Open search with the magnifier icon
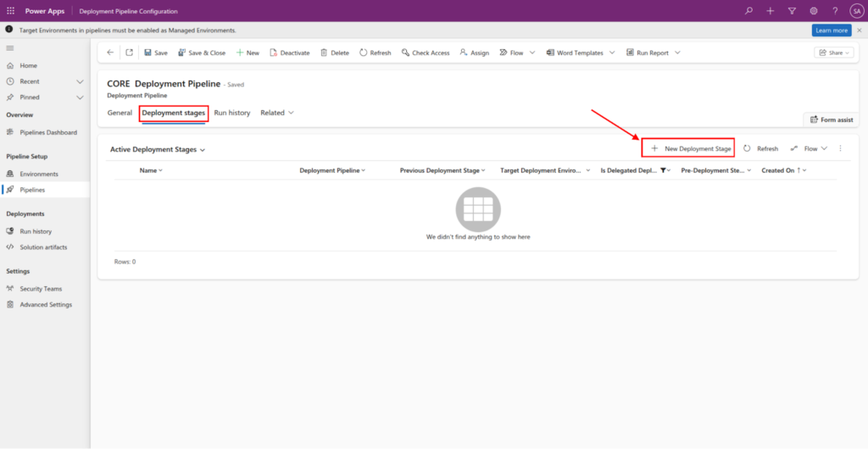The image size is (868, 449). point(748,11)
